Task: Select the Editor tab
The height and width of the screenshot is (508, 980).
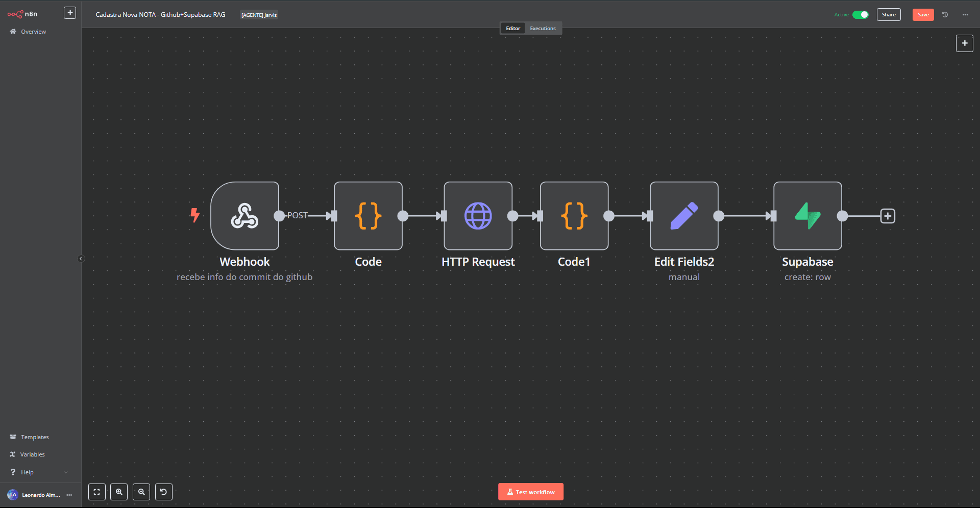Action: (513, 29)
